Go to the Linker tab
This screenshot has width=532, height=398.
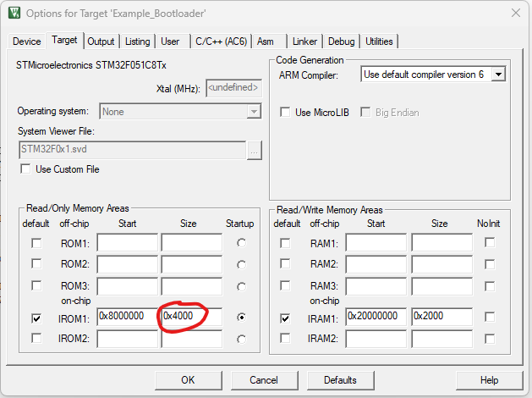click(304, 41)
